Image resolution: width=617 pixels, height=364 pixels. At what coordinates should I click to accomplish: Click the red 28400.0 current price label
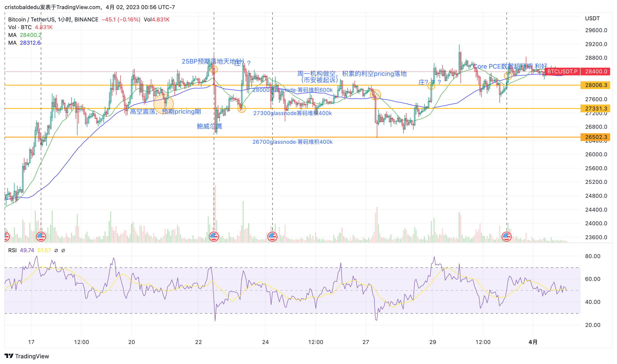coord(596,71)
